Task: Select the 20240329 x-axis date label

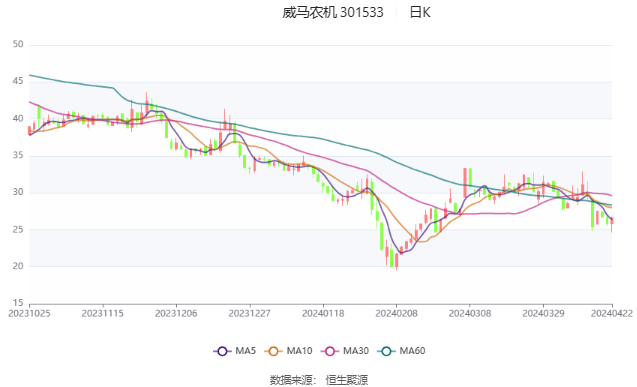Action: [543, 313]
